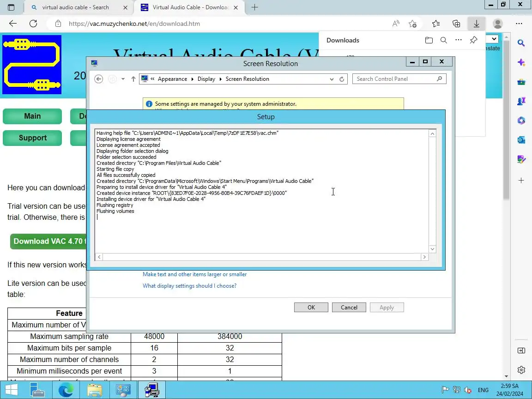This screenshot has height=399, width=532.
Task: Open Server Manager from taskbar
Action: pyautogui.click(x=37, y=390)
